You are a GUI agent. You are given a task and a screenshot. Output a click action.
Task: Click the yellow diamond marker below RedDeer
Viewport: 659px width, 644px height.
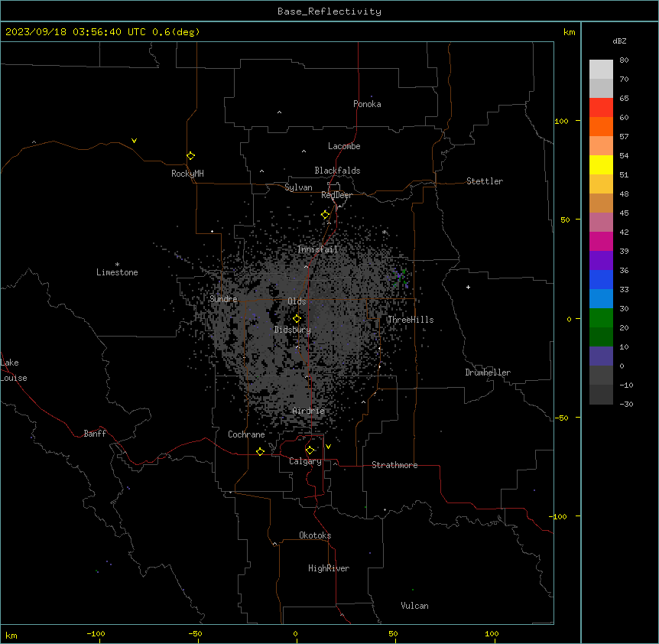[x=326, y=215]
